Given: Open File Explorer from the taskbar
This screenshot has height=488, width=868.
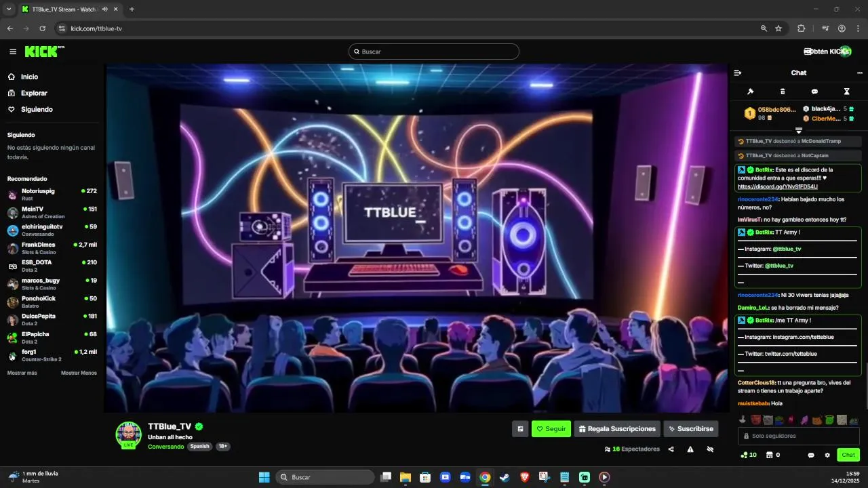Looking at the screenshot, I should coord(406,477).
